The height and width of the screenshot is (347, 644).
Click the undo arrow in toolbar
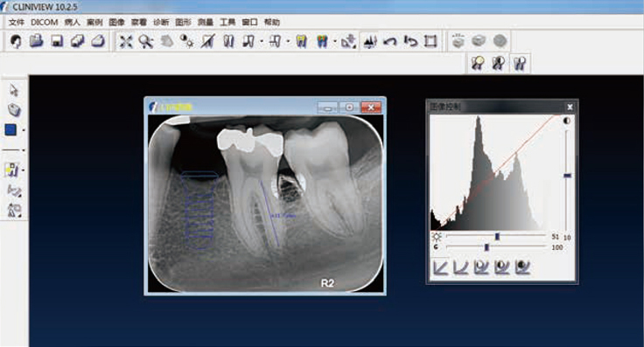[x=390, y=41]
